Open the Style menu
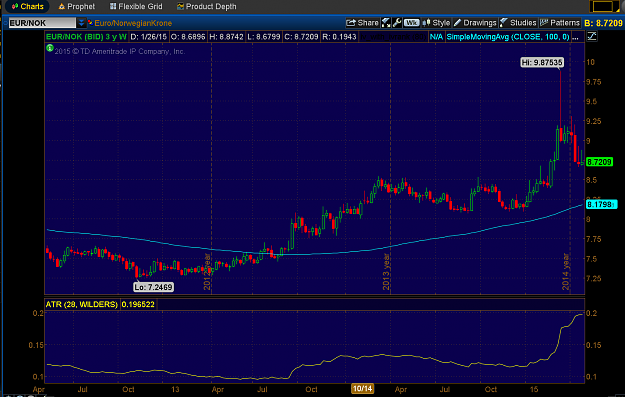The image size is (625, 397). click(436, 23)
